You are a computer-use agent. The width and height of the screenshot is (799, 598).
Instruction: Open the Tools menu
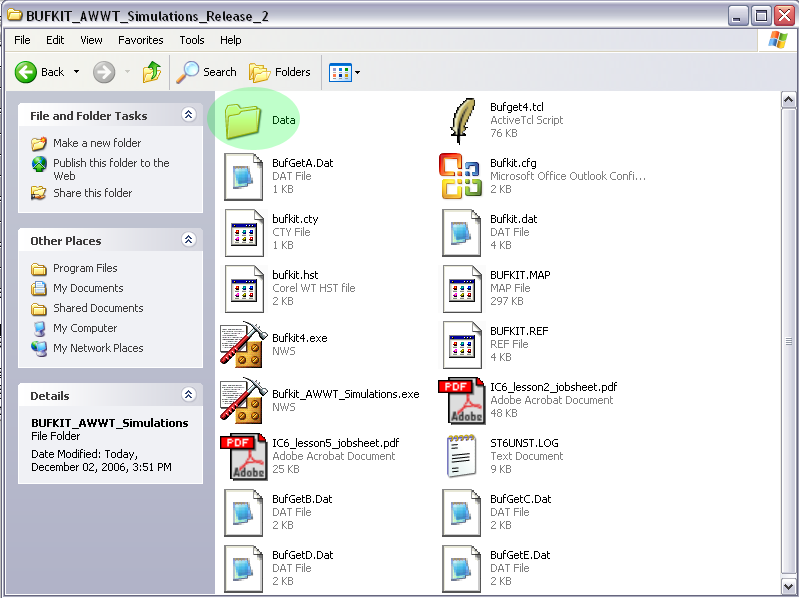(191, 40)
